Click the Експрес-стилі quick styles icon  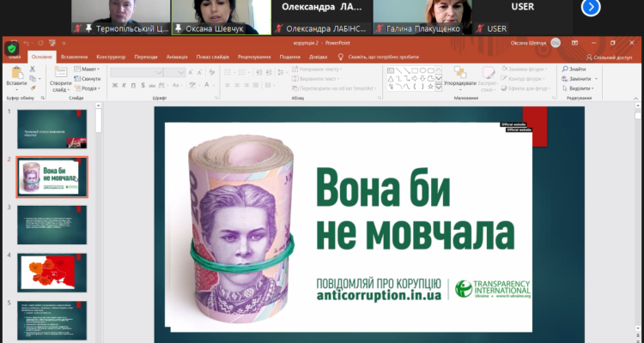489,73
